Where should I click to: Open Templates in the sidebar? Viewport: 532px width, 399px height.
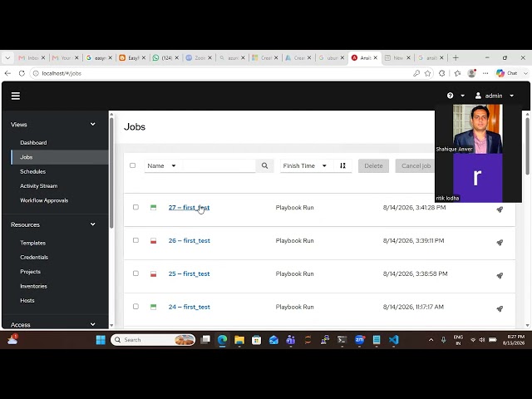[x=32, y=243]
